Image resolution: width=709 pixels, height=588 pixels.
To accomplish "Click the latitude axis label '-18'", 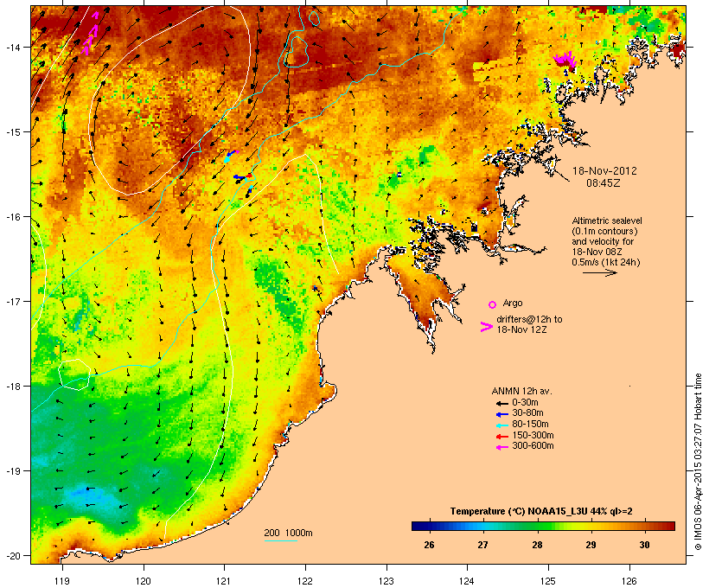I will [12, 387].
